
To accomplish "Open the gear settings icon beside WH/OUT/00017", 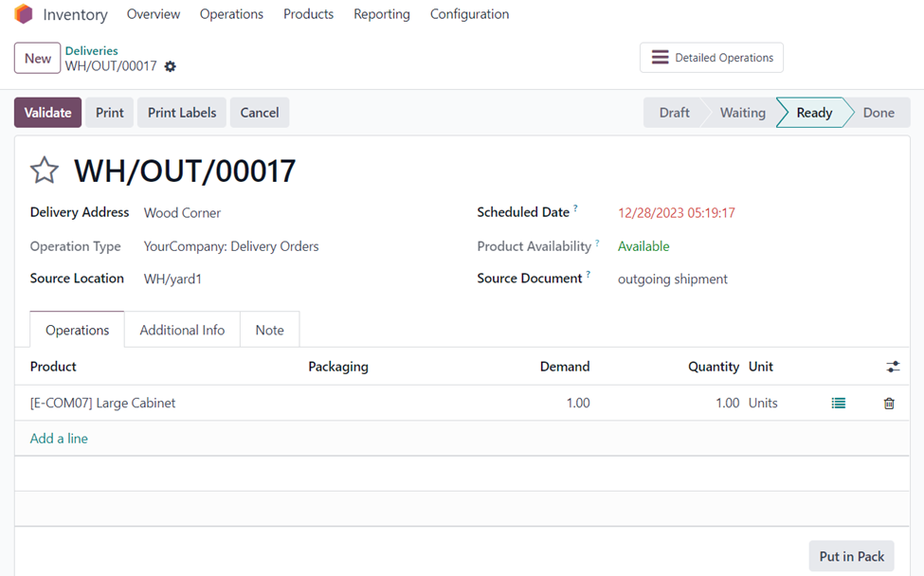I will (171, 66).
